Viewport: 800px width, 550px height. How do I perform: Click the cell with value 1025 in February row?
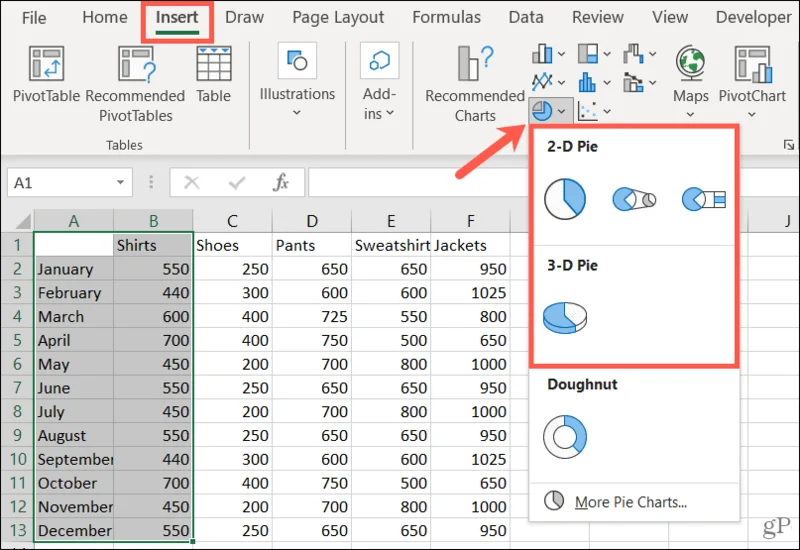470,292
